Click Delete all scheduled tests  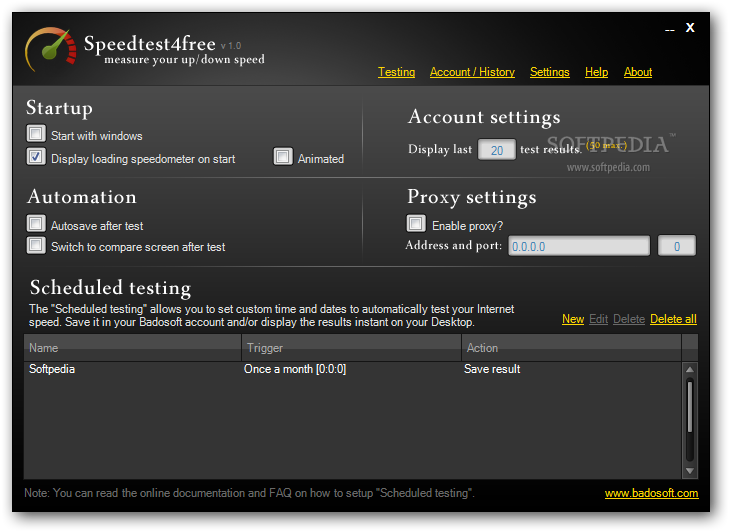pos(673,319)
